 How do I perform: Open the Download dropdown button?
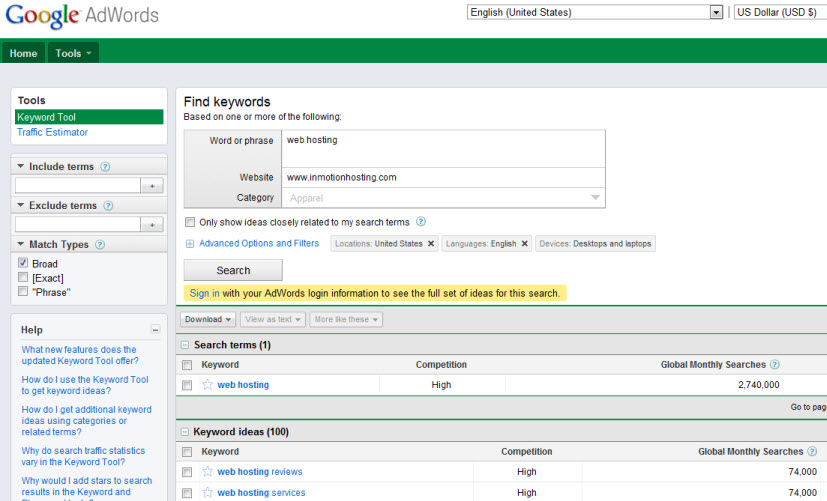tap(208, 320)
